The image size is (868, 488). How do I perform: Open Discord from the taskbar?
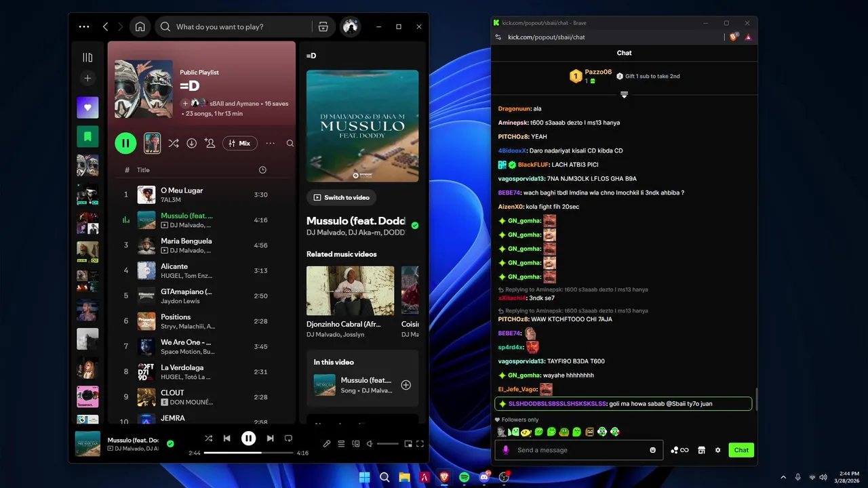coord(484,477)
